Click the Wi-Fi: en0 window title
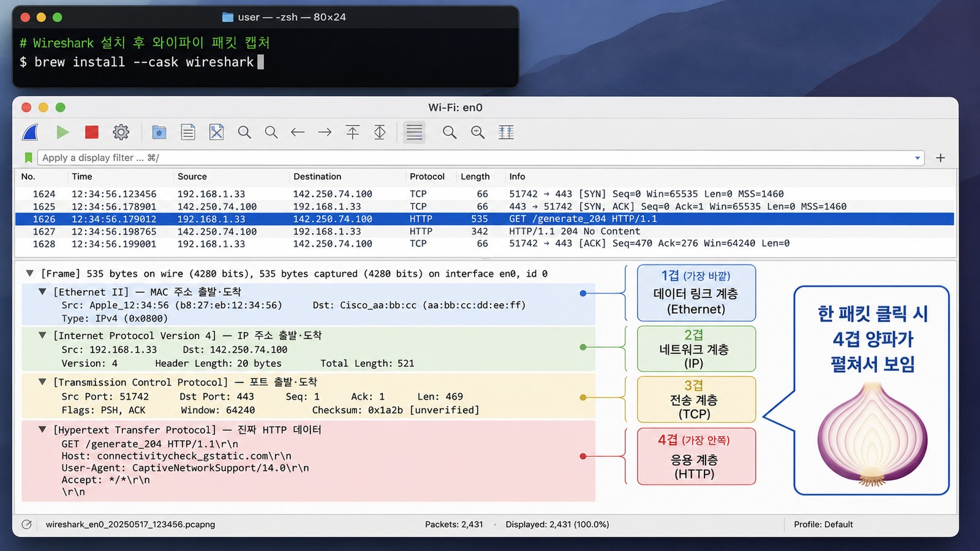This screenshot has width=980, height=551. point(455,107)
